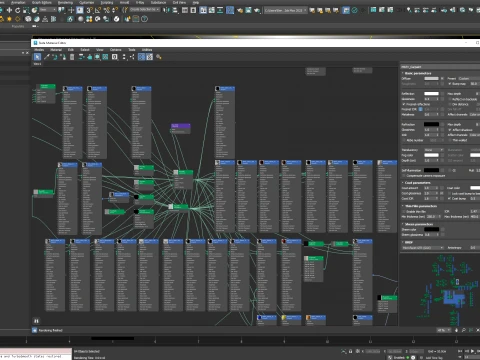Image resolution: width=480 pixels, height=360 pixels.
Task: Open the Rendering menu in 3ds Max
Action: click(65, 2)
